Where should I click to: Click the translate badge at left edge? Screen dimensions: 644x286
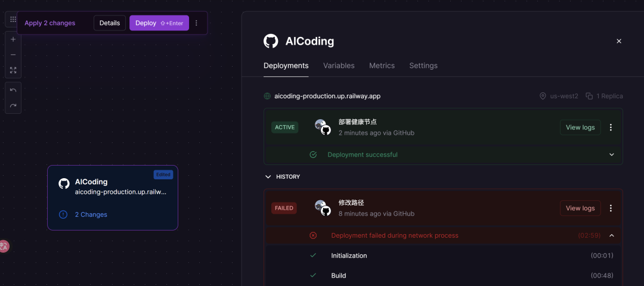pos(4,246)
